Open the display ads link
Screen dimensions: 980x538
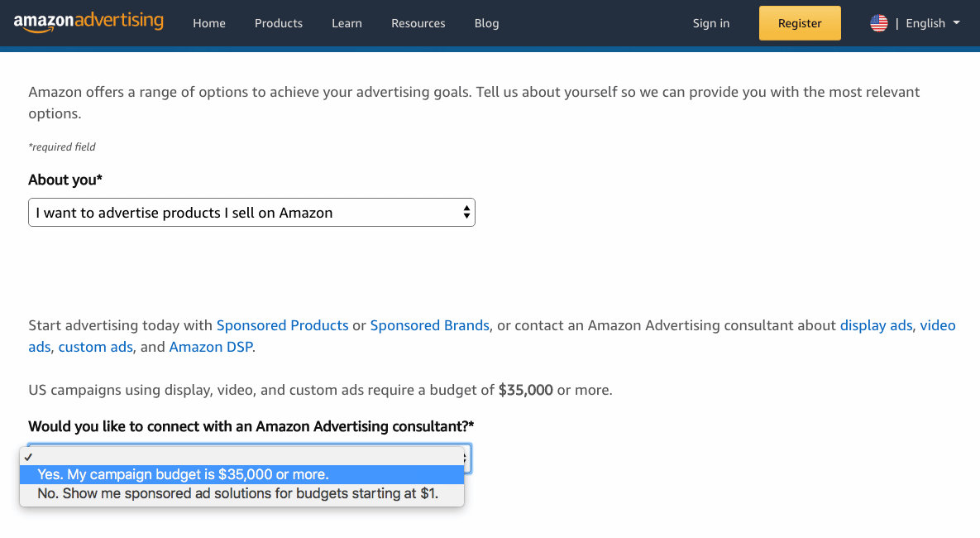click(876, 325)
